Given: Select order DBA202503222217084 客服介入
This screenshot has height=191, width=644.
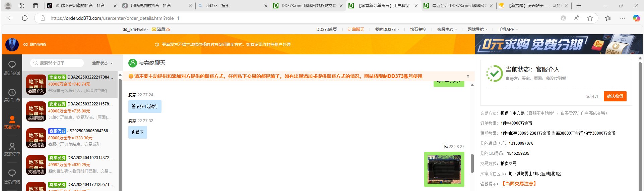Looking at the screenshot, I should point(70,84).
